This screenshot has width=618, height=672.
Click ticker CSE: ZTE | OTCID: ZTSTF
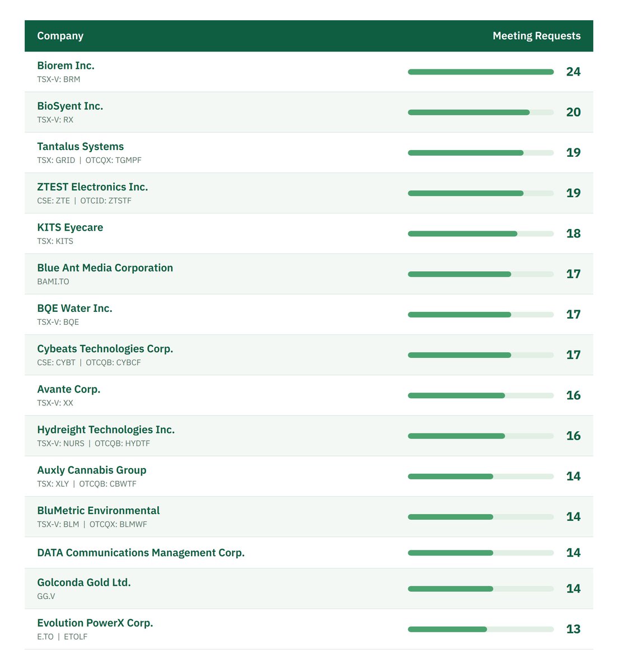84,200
